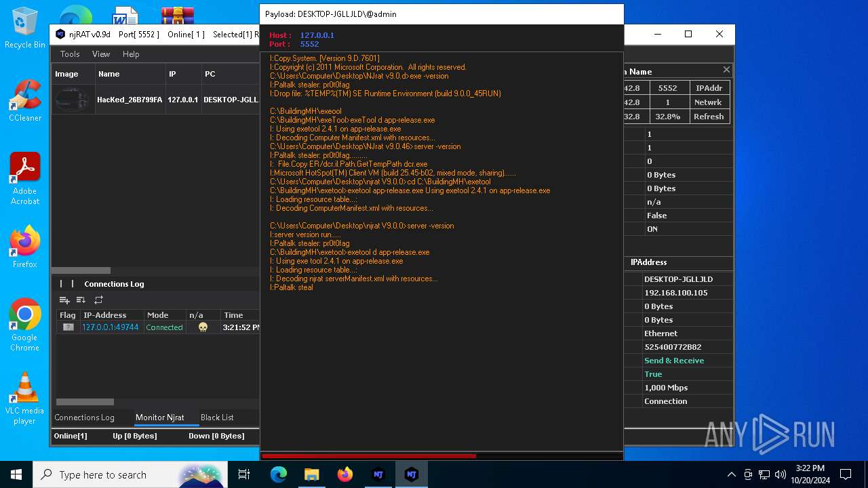The image size is (868, 488).
Task: Switch to the Black List tab
Action: tap(217, 418)
